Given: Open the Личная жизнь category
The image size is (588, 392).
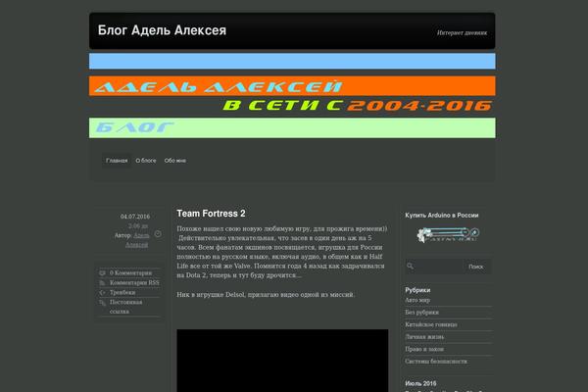Looking at the screenshot, I should click(x=424, y=337).
